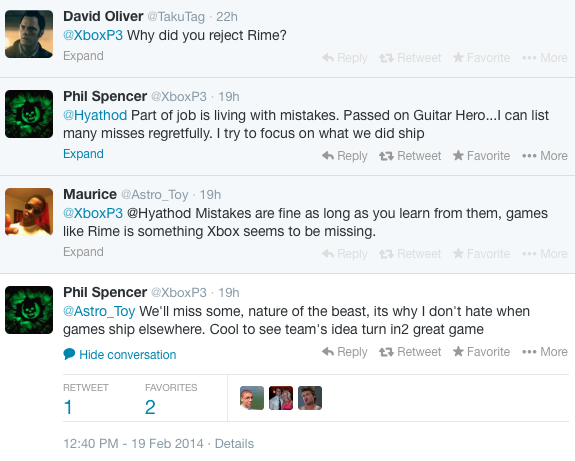575x461 pixels.
Task: Retweet Phil Spencer's Guitar Hero tweet
Action: pyautogui.click(x=410, y=156)
